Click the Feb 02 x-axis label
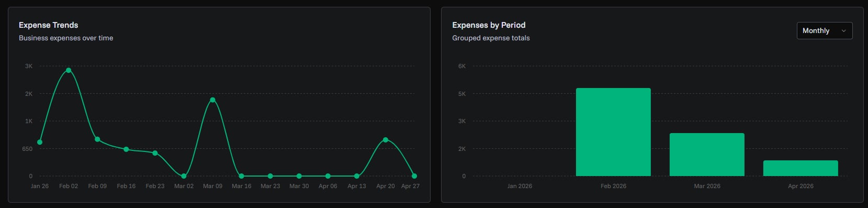Image resolution: width=868 pixels, height=208 pixels. pos(69,186)
